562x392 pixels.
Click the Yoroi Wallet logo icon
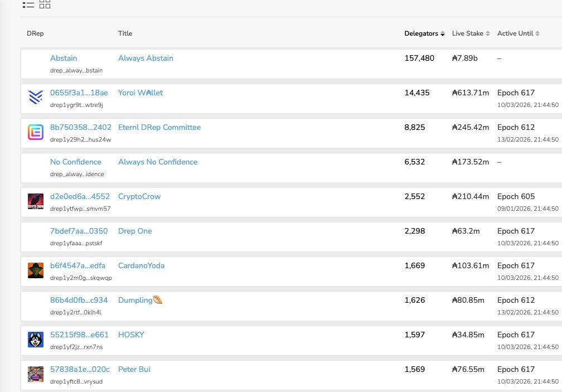(x=36, y=97)
